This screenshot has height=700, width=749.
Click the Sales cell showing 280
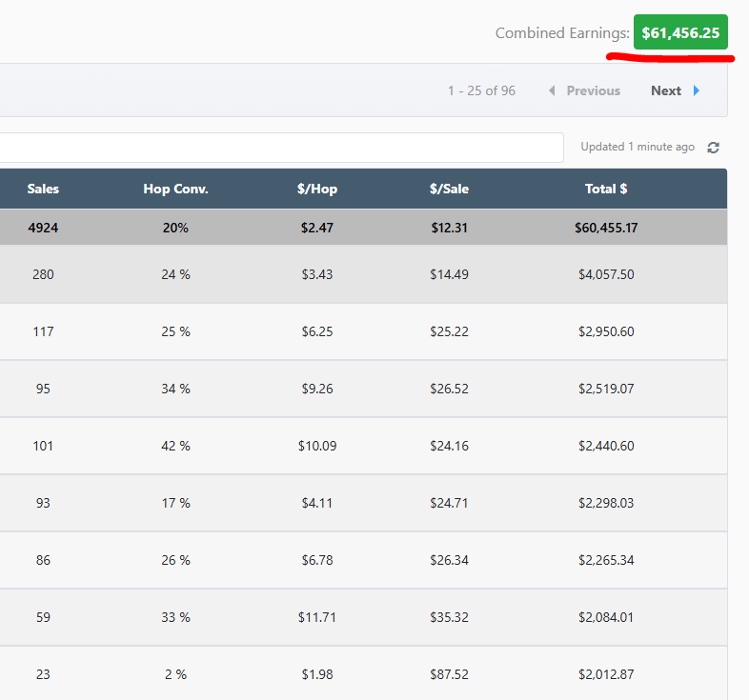pos(43,274)
